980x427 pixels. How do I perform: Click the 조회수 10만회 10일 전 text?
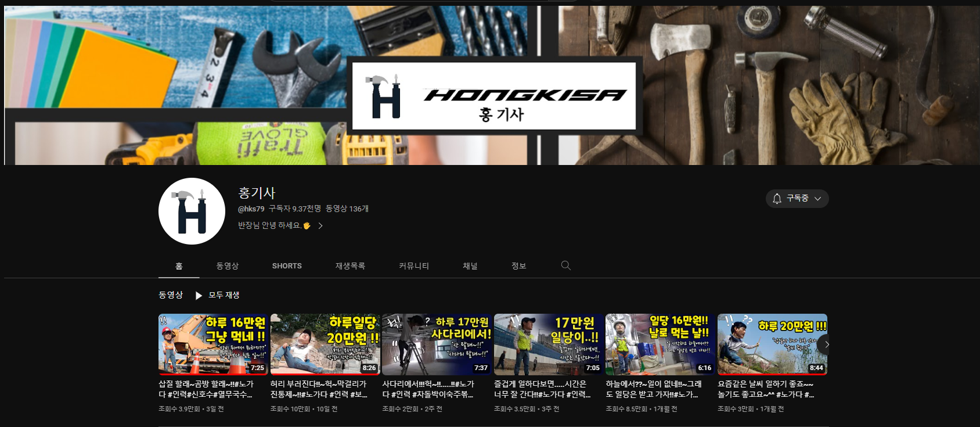[304, 409]
